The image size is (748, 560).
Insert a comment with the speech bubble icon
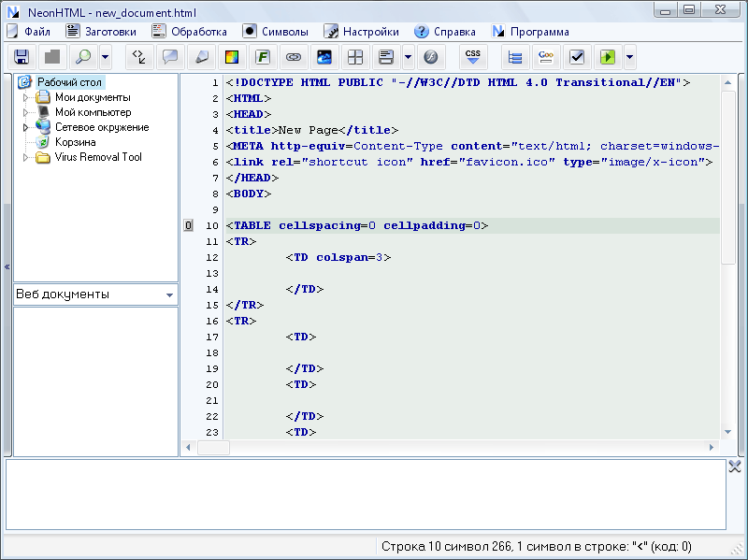(x=170, y=57)
